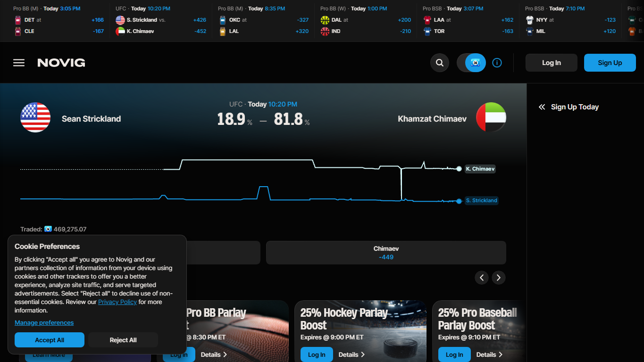Go to next promo with right arrow
The image size is (644, 362).
tap(499, 278)
